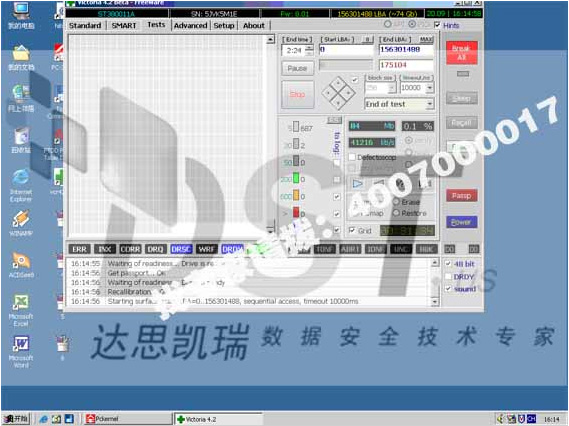
Task: Click the INX status indicator
Action: [x=105, y=249]
